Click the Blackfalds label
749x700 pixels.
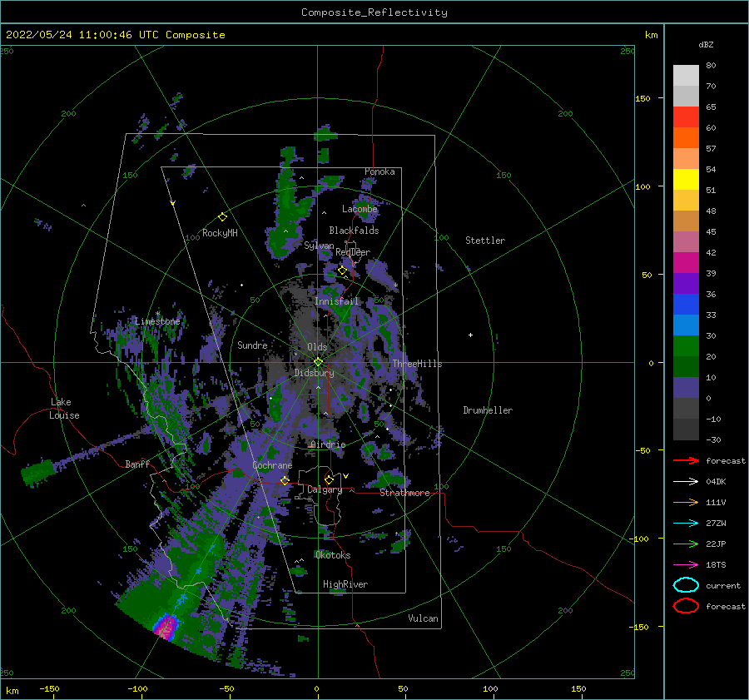[x=354, y=231]
